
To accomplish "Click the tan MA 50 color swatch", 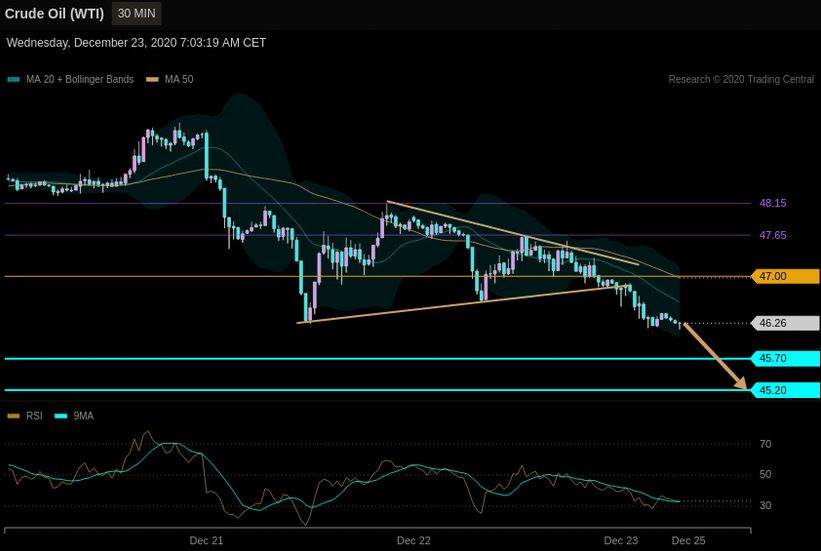I will [152, 80].
